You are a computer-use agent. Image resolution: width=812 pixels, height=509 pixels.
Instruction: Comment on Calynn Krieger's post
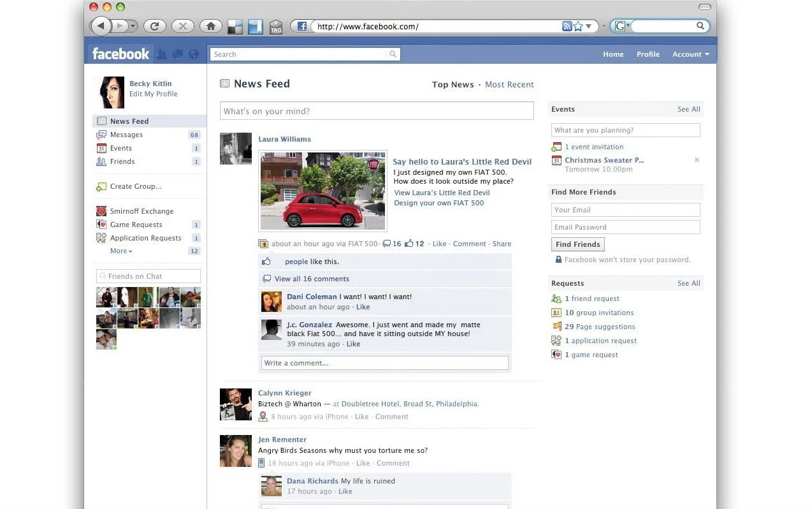[x=391, y=417]
